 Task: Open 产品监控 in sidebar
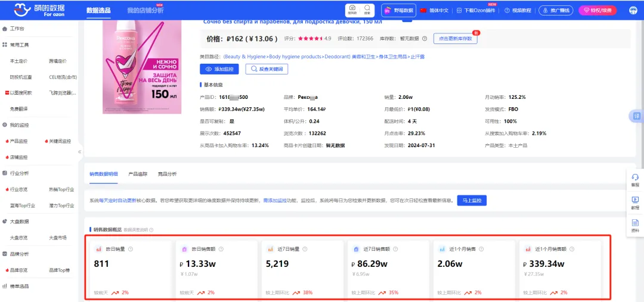pyautogui.click(x=17, y=141)
